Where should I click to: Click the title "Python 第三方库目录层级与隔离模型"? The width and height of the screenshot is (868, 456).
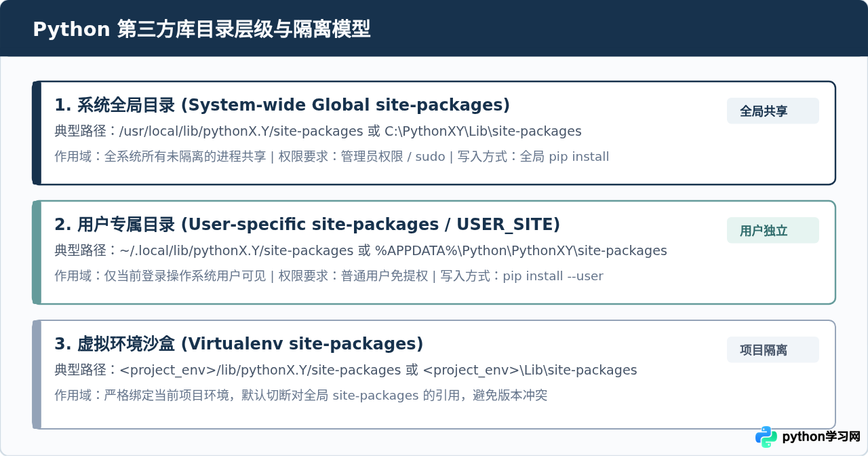pos(201,29)
